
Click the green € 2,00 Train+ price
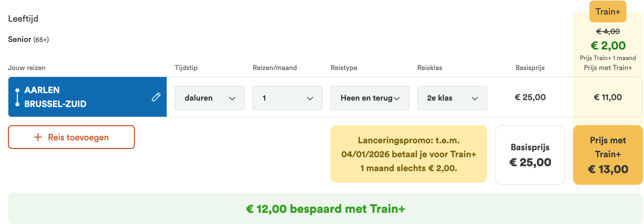click(608, 46)
